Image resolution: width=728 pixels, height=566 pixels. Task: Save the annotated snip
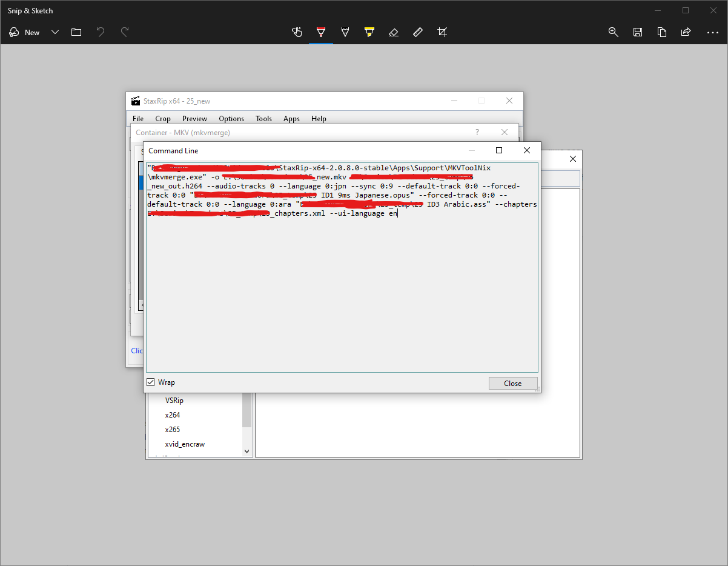pos(638,32)
